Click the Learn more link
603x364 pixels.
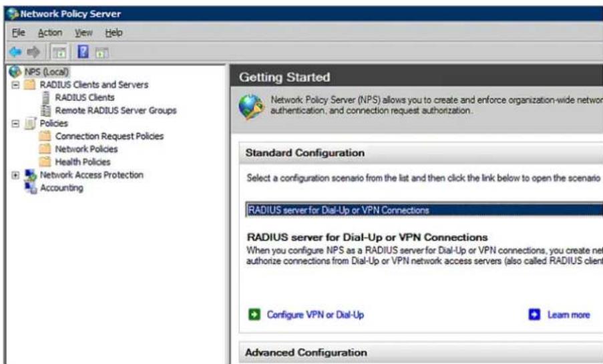click(x=568, y=315)
